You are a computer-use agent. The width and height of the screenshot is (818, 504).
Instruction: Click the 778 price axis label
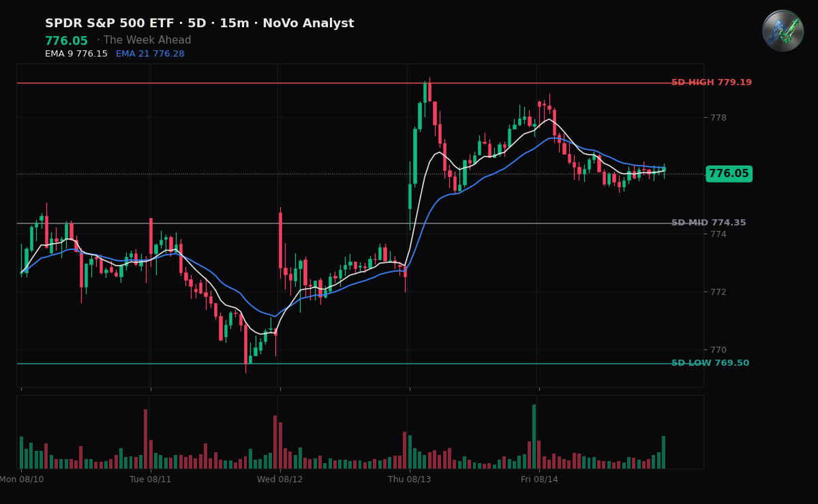pos(718,118)
